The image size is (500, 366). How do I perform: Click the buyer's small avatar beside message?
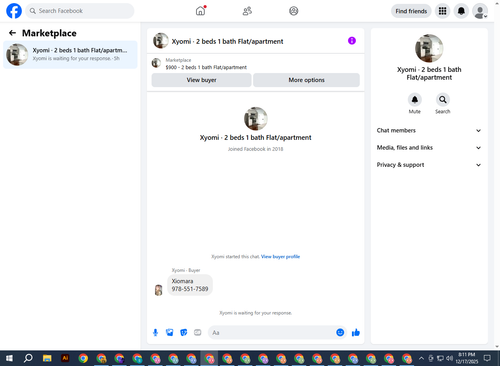159,290
